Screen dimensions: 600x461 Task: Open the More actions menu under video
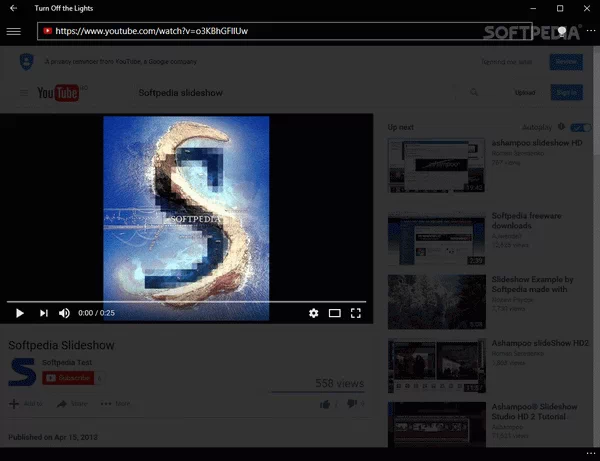[115, 404]
